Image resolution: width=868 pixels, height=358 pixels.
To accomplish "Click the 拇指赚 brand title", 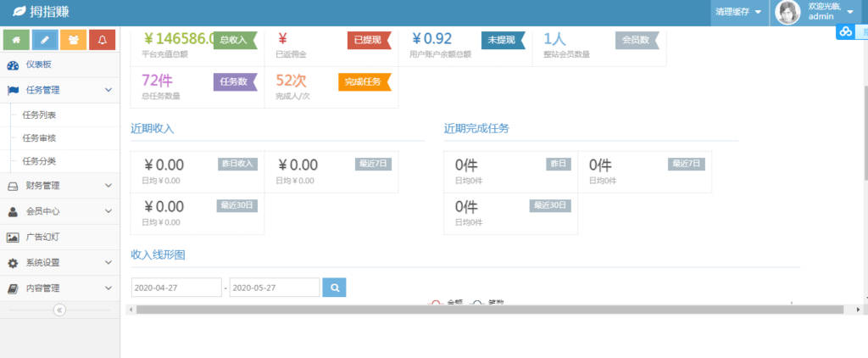I will coord(50,11).
